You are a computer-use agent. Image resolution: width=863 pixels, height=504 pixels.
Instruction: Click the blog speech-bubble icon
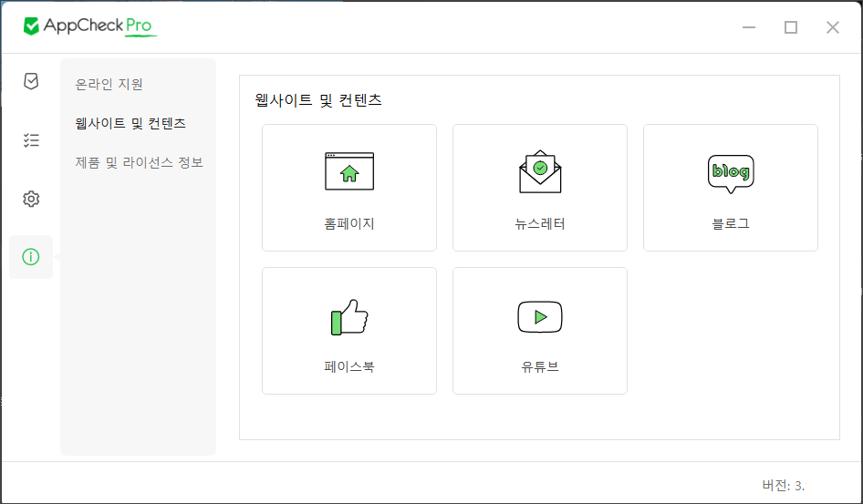pos(731,174)
